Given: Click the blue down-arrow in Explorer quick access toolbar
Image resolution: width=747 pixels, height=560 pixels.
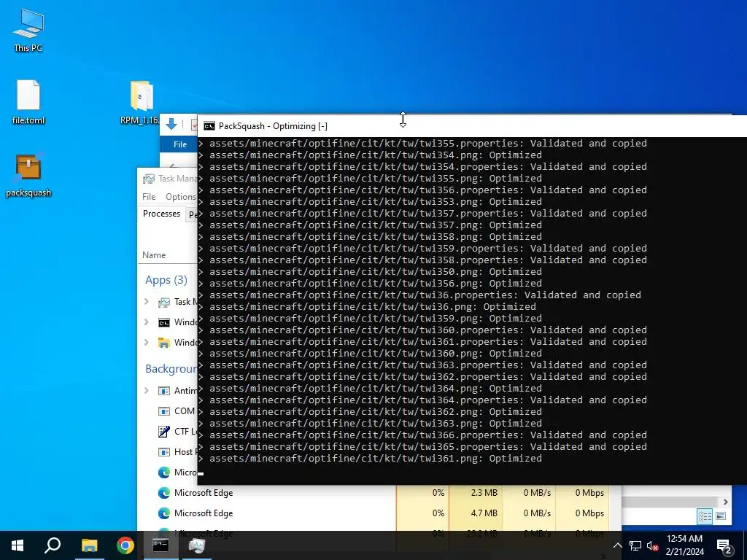Looking at the screenshot, I should [x=171, y=125].
